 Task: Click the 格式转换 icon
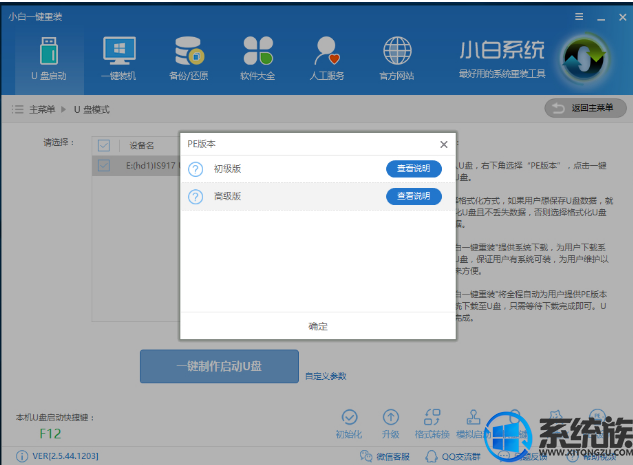[x=432, y=424]
